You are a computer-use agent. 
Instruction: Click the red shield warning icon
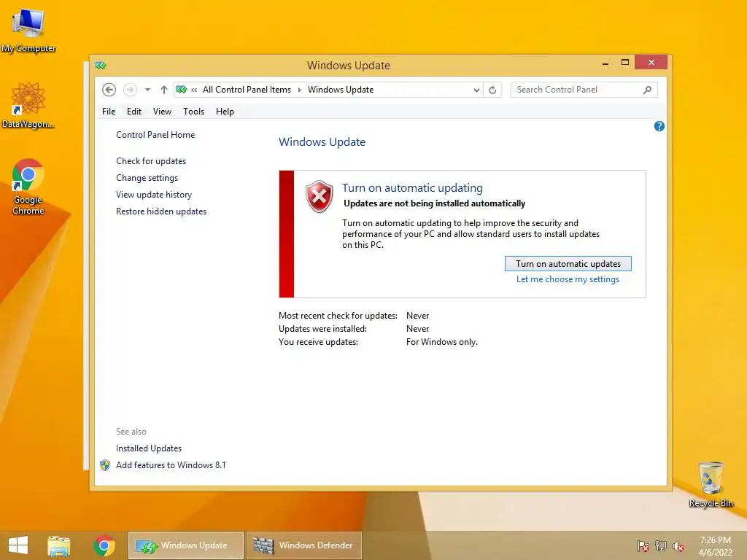320,196
